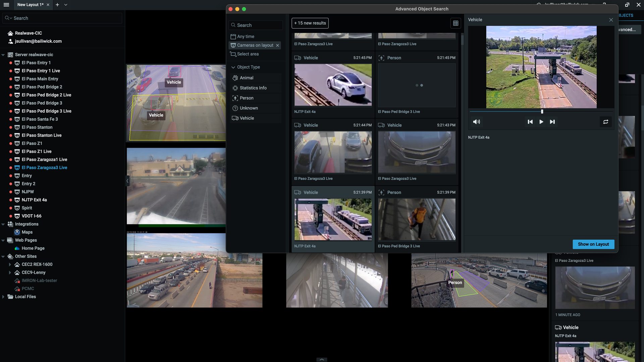
Task: Toggle grid view of search results
Action: point(455,23)
